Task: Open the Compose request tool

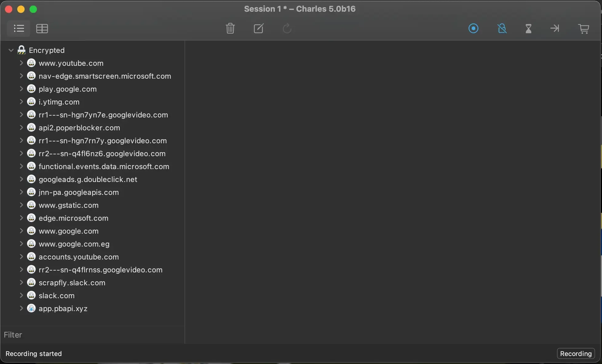Action: coord(259,29)
